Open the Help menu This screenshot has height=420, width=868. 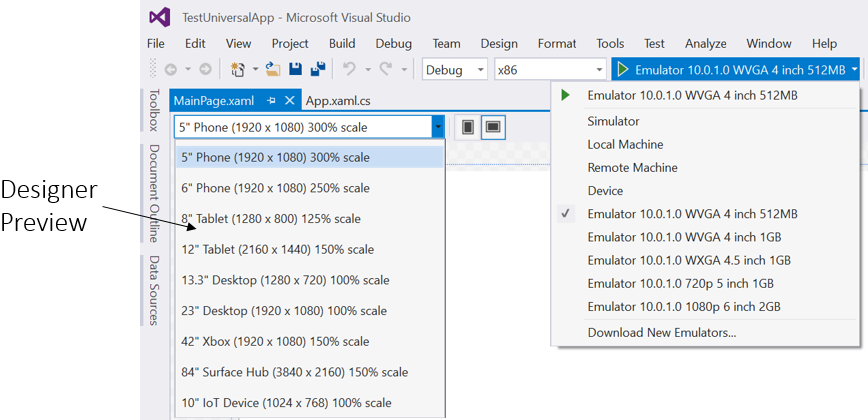pyautogui.click(x=824, y=44)
